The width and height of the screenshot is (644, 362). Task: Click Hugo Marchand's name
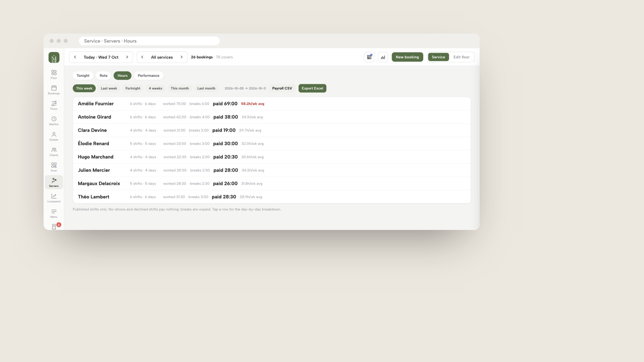(96, 157)
